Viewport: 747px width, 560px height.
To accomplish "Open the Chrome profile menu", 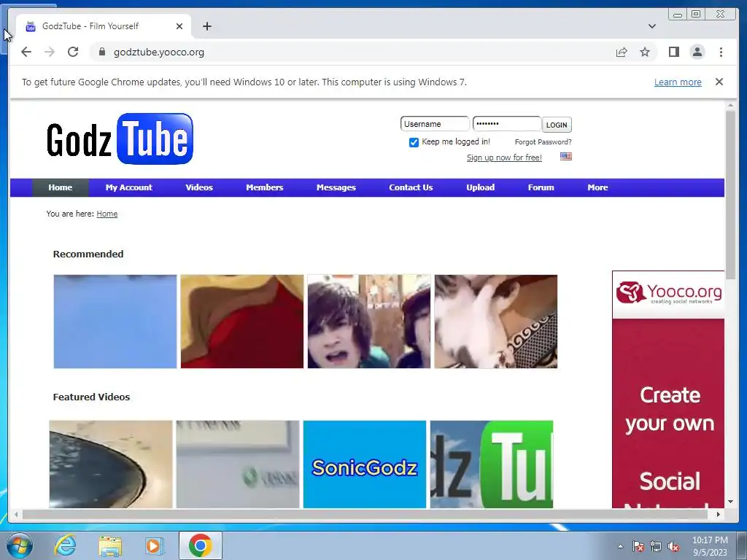I will (x=697, y=52).
